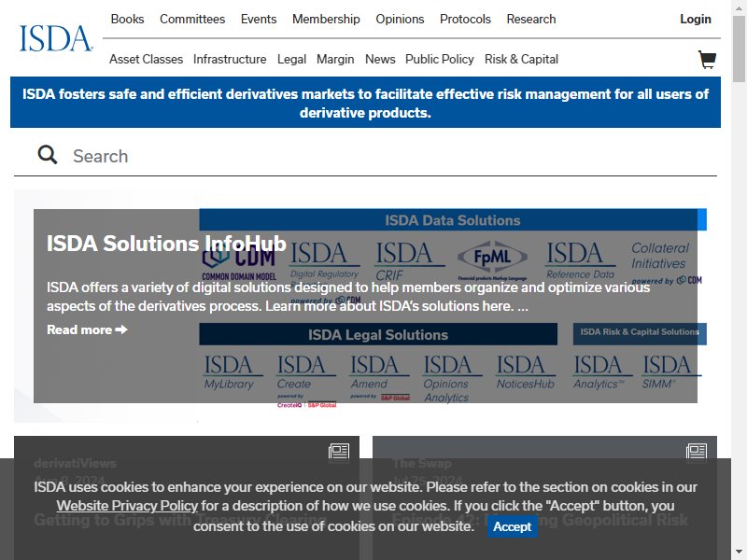Open the Risk & Capital navigation item
The image size is (747, 560).
point(521,59)
